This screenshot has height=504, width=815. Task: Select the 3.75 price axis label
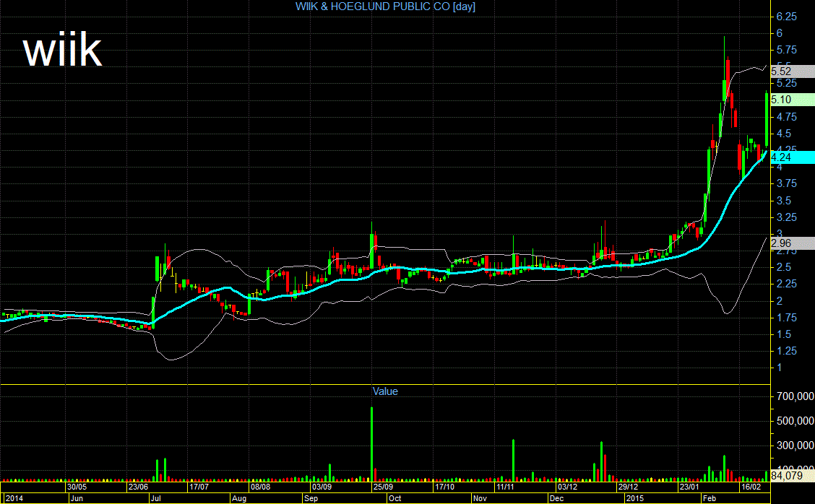coord(786,183)
